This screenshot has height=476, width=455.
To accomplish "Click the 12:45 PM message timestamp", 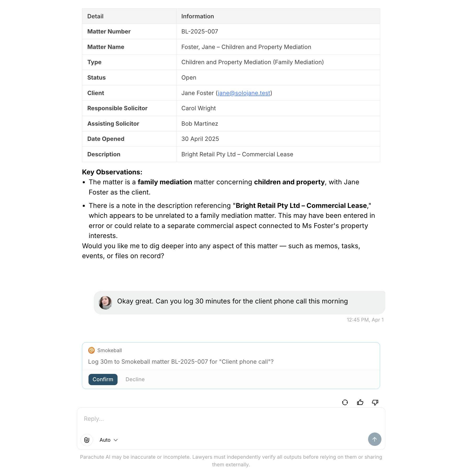I will (365, 320).
